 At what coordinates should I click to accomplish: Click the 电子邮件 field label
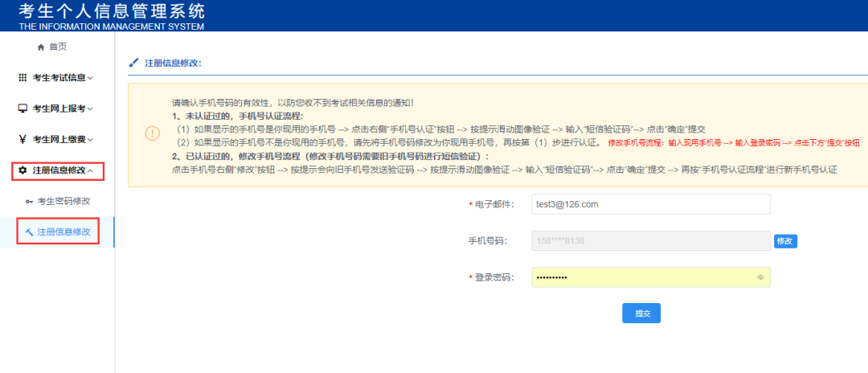point(495,204)
